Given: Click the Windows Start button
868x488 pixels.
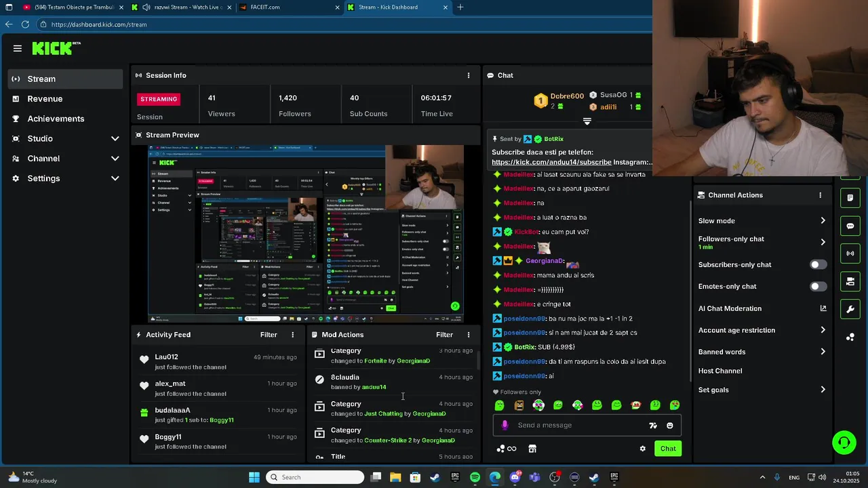Looking at the screenshot, I should coord(254,477).
